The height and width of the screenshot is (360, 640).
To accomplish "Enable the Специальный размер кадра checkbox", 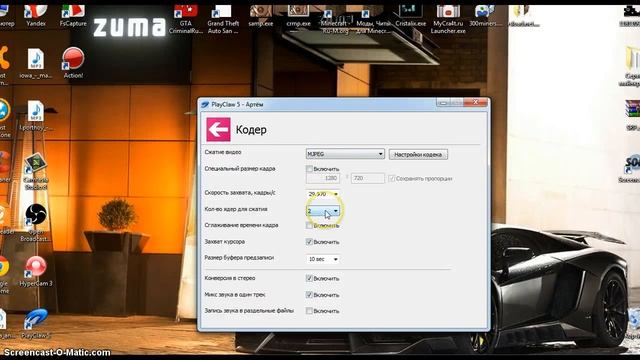I will click(x=309, y=169).
